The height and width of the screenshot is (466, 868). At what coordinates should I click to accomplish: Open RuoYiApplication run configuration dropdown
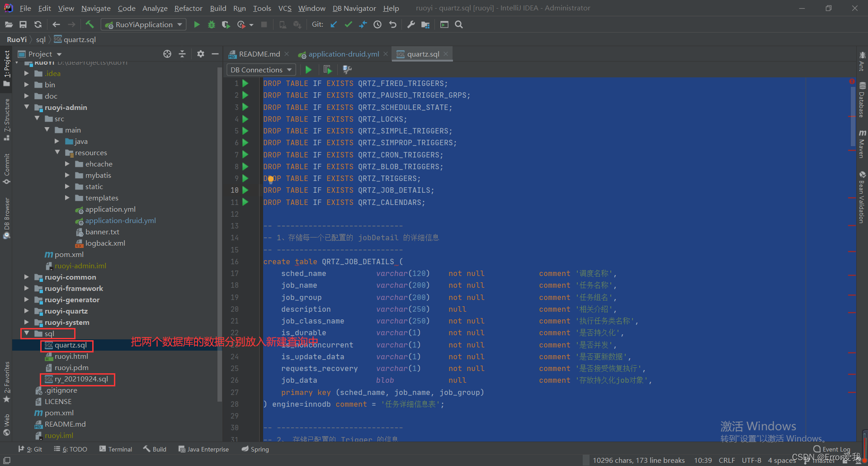point(144,24)
